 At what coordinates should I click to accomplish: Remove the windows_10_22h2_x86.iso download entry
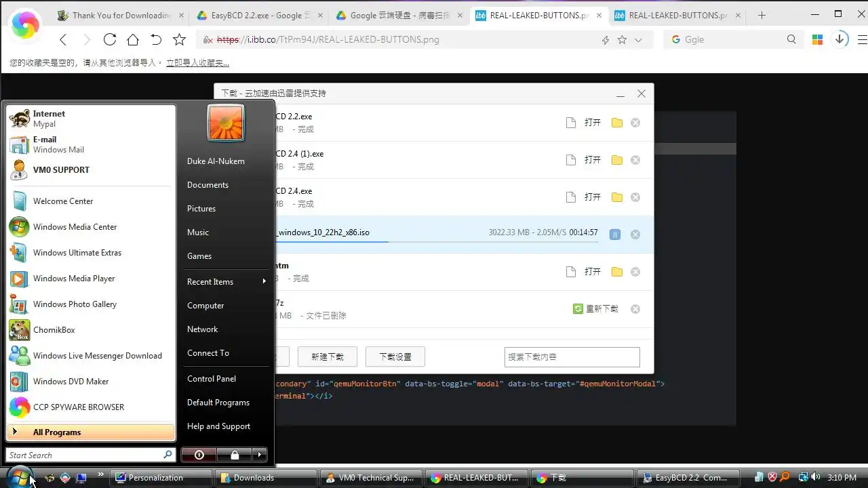[x=635, y=235]
